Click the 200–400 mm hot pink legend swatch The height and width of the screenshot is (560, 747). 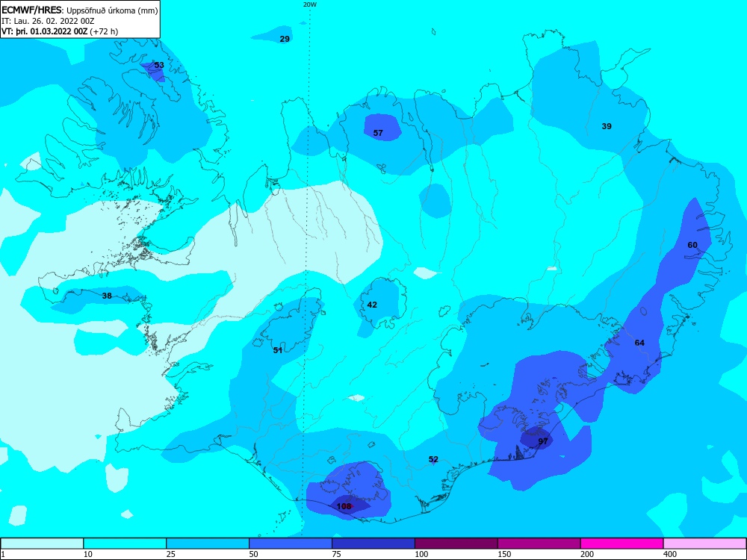pos(622,544)
